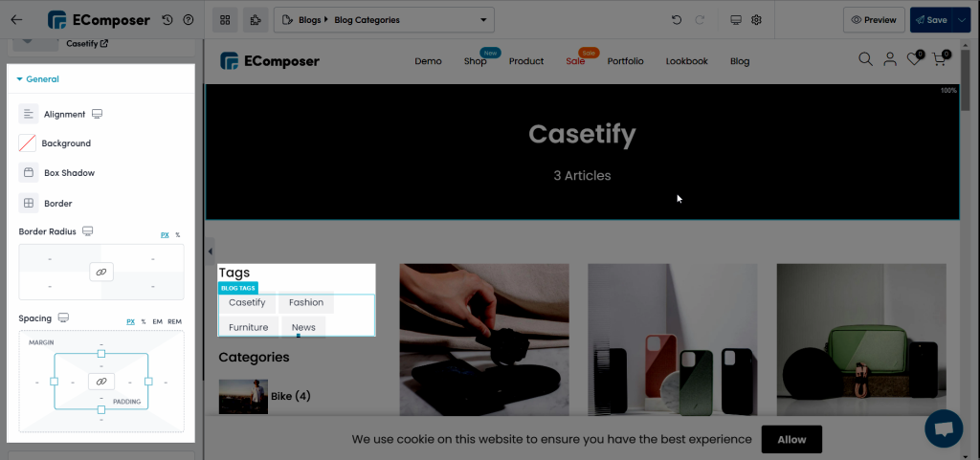Open the Shop menu item

click(x=475, y=61)
